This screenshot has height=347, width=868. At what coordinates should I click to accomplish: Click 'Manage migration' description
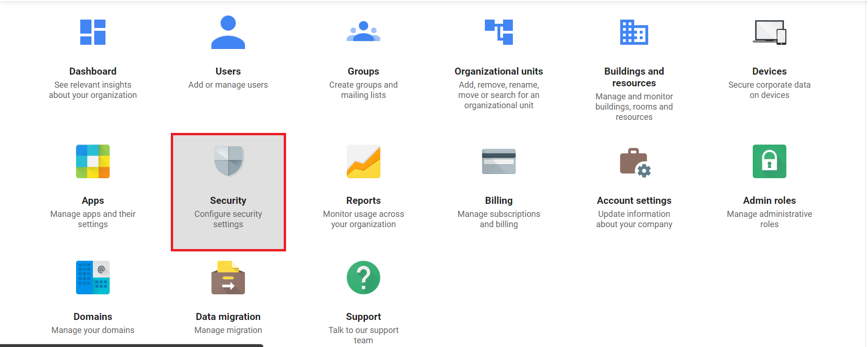(x=228, y=330)
